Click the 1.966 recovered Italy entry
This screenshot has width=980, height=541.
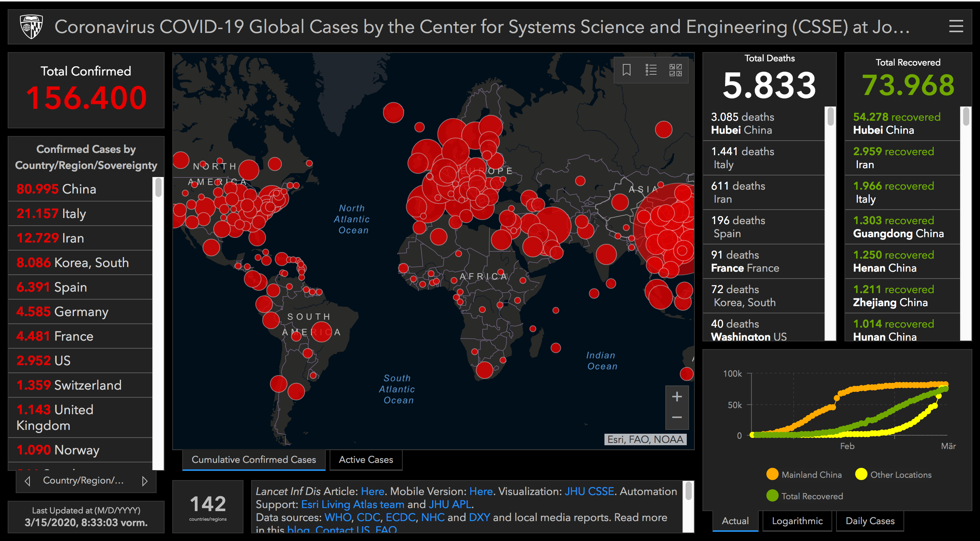pyautogui.click(x=902, y=192)
